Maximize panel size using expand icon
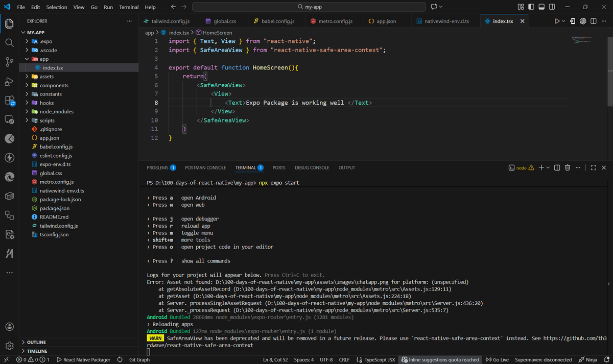 (x=593, y=167)
